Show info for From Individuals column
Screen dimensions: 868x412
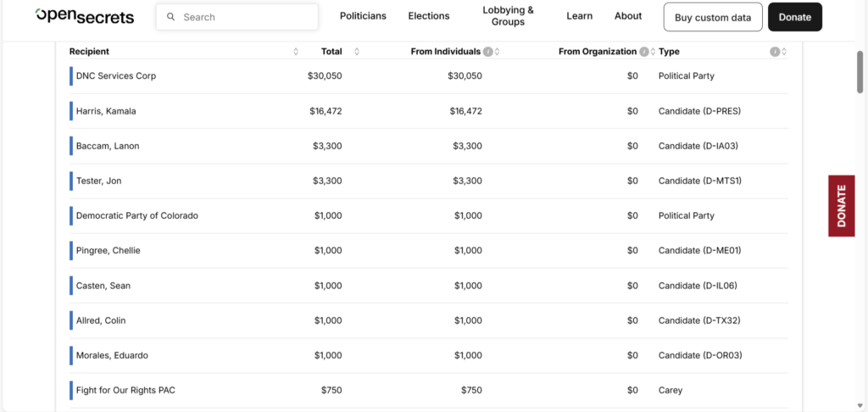[x=488, y=52]
